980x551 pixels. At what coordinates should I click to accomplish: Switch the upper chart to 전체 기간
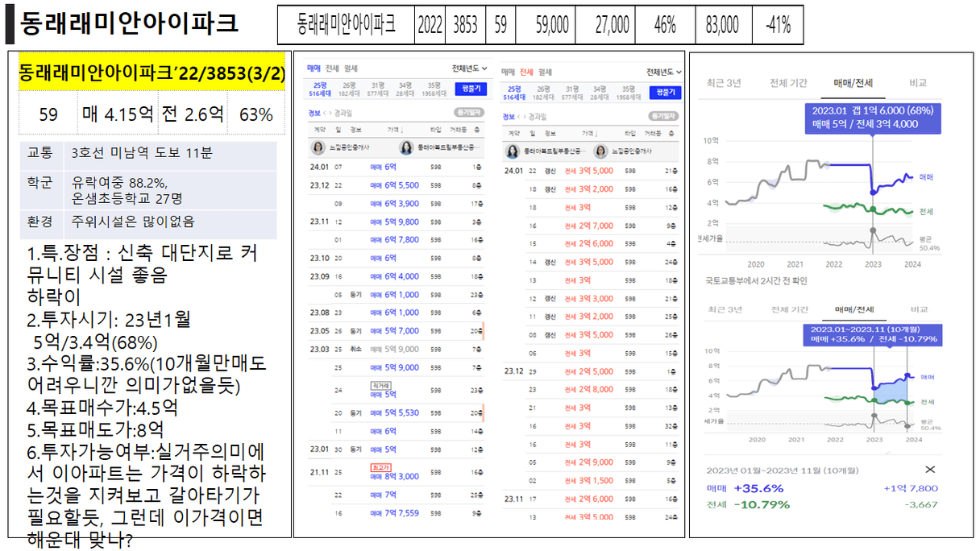point(788,82)
